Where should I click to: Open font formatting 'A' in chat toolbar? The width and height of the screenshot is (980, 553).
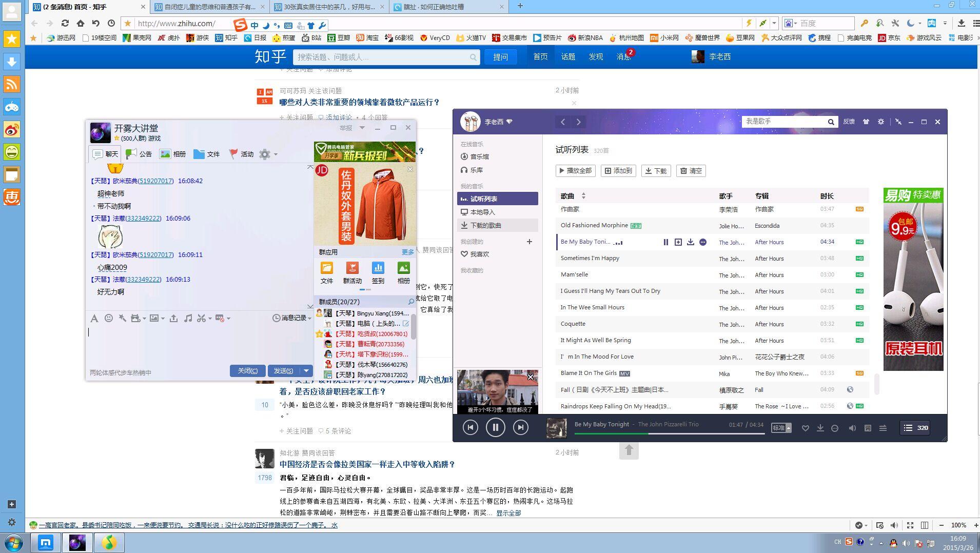(94, 319)
